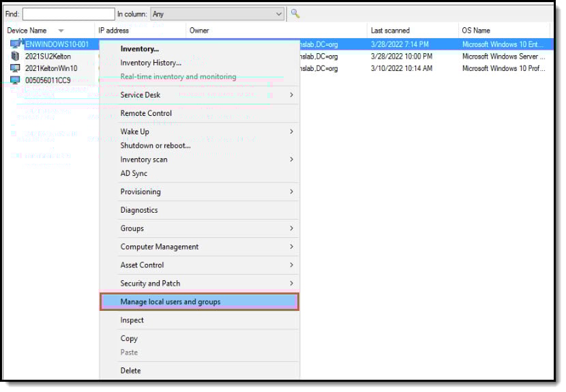The width and height of the screenshot is (566, 392).
Task: Expand the Groups submenu
Action: coord(199,228)
